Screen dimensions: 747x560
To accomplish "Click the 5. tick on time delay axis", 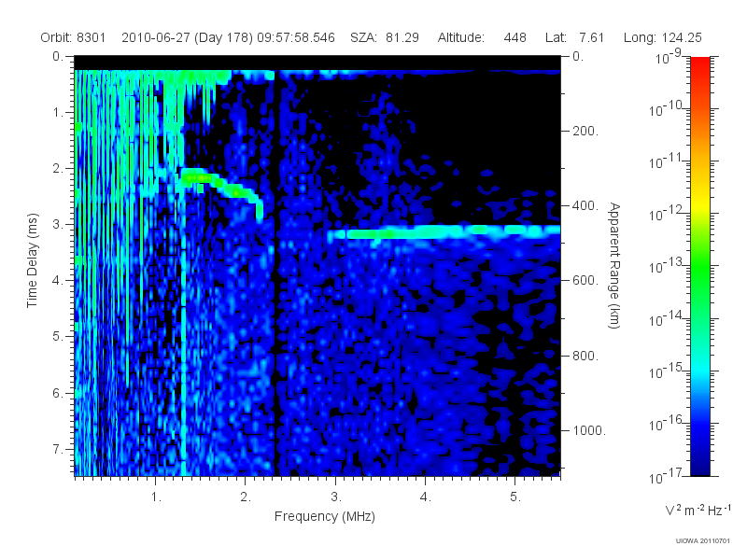I will [x=58, y=336].
